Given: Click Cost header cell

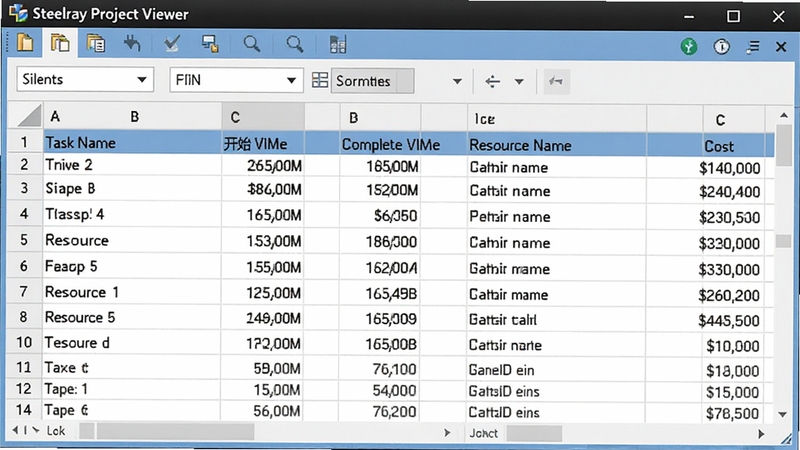Looking at the screenshot, I should click(733, 146).
